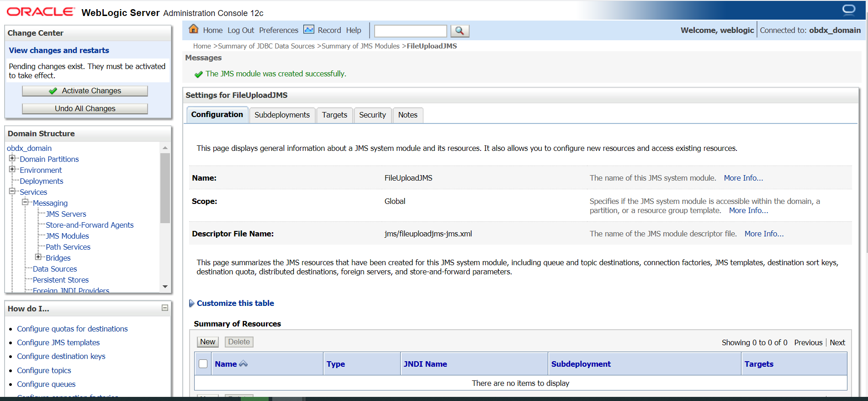868x401 pixels.
Task: Expand the Domain Partitions node
Action: [12, 158]
